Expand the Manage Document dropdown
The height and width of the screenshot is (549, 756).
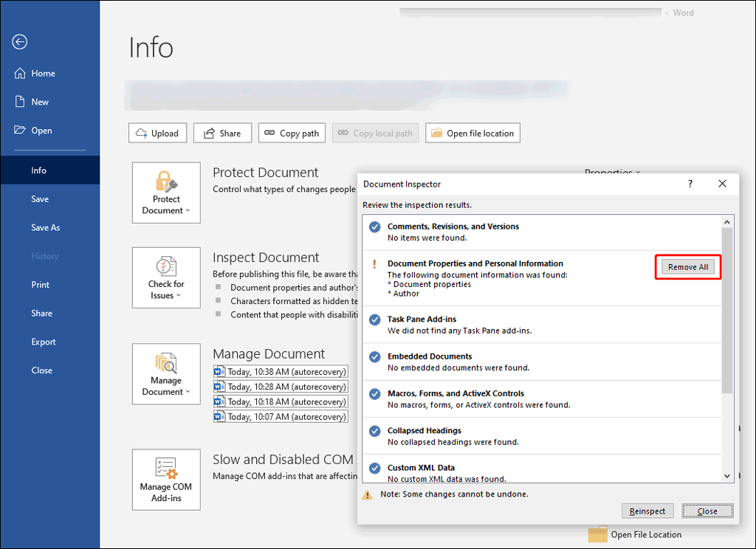point(166,374)
